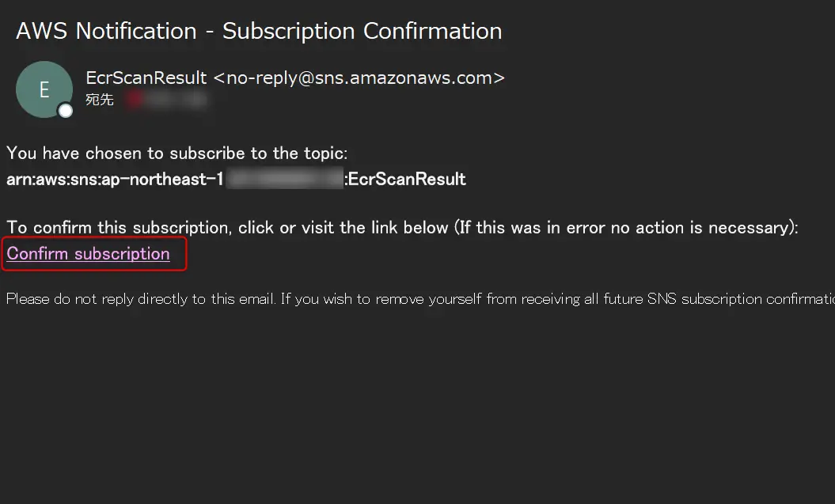Click "Subscription Confirmation" in the subject heading
835x504 pixels.
click(362, 31)
